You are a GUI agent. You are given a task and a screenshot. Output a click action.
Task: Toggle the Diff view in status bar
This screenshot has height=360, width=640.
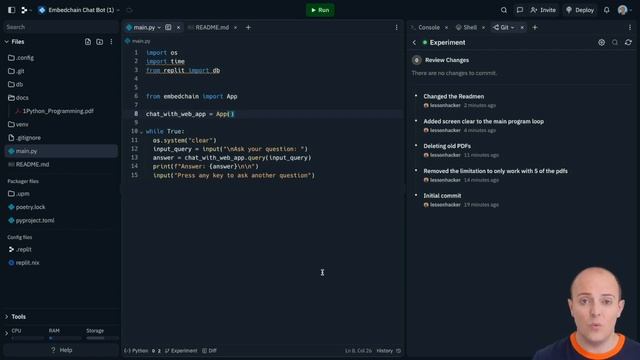209,351
